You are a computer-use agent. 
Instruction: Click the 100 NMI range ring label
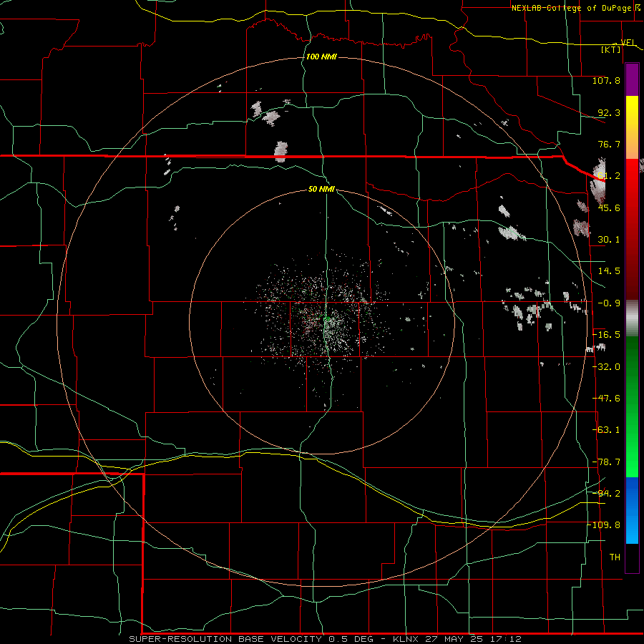coord(321,57)
